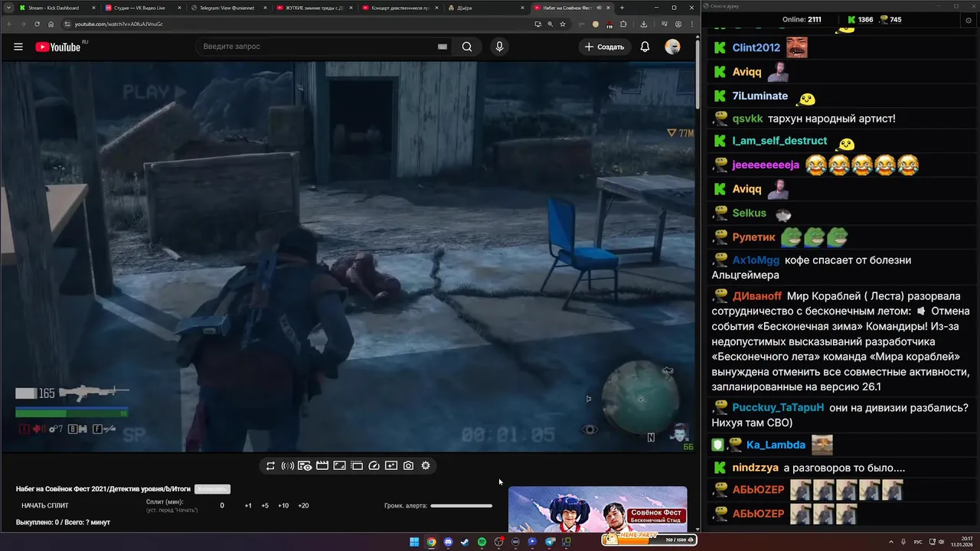Mute the tab via speaker icon
The width and height of the screenshot is (980, 551).
tap(599, 8)
